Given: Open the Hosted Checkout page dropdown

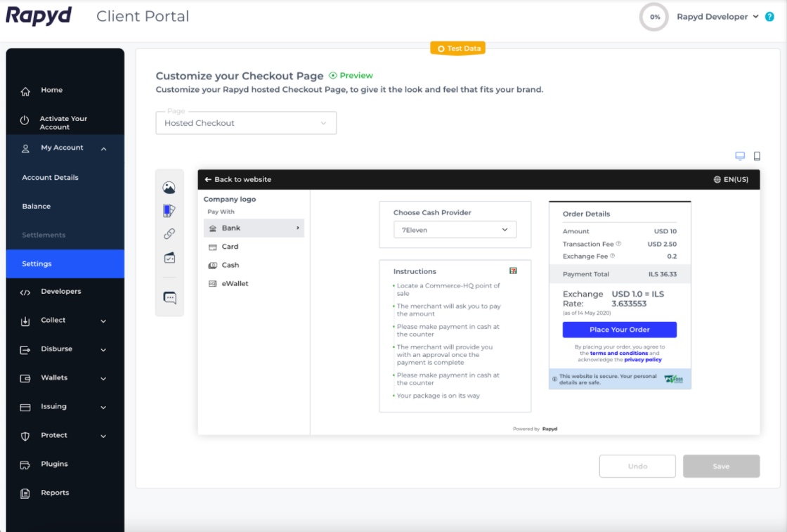Looking at the screenshot, I should (x=246, y=123).
